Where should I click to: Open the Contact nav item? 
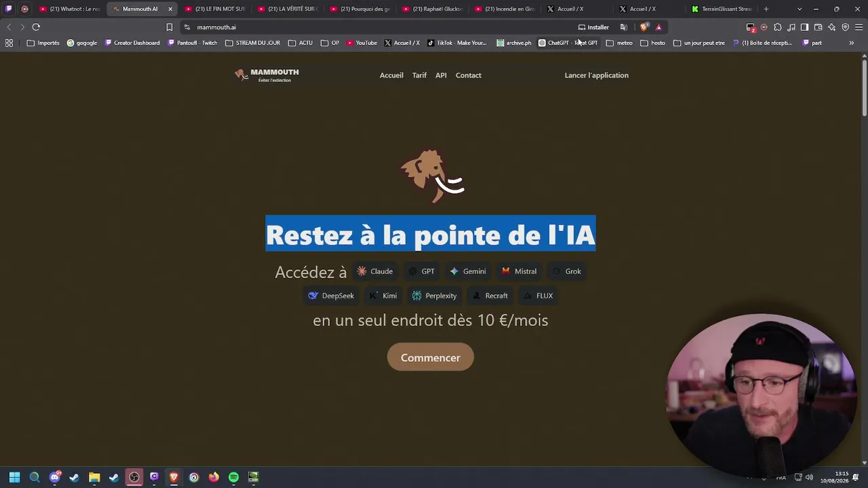pos(469,75)
